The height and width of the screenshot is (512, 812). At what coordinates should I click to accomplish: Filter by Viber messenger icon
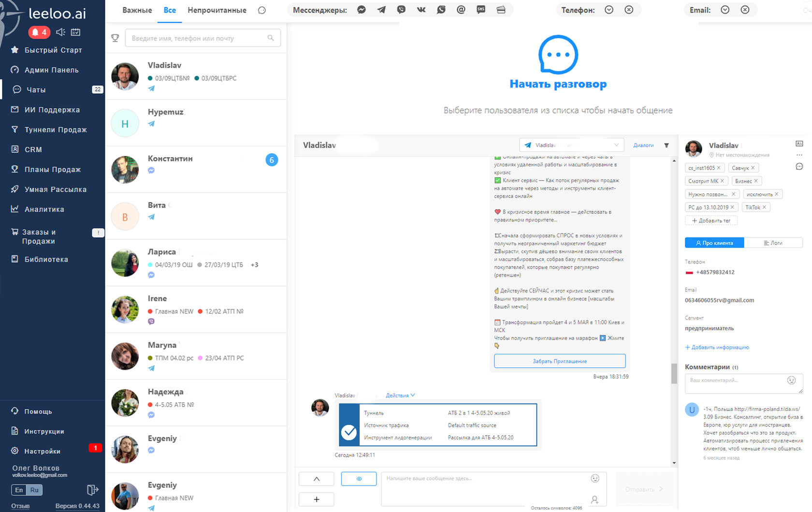[401, 10]
